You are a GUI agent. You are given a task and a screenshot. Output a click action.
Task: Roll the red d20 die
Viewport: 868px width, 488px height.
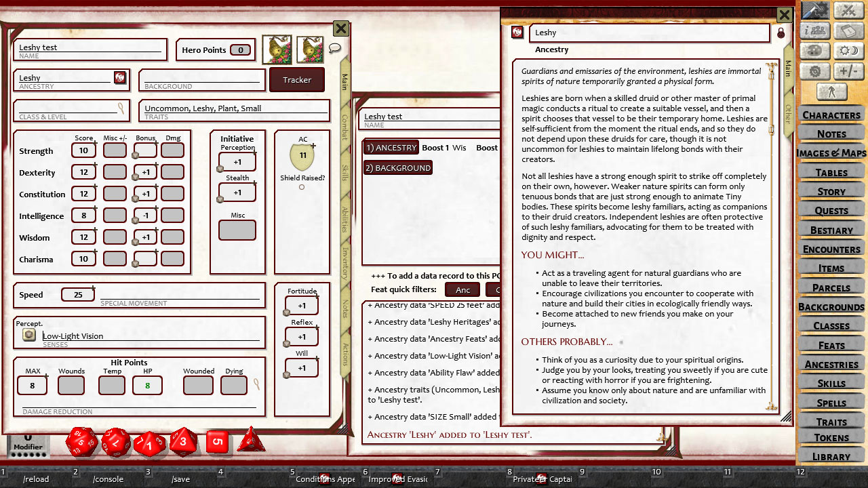coord(81,441)
